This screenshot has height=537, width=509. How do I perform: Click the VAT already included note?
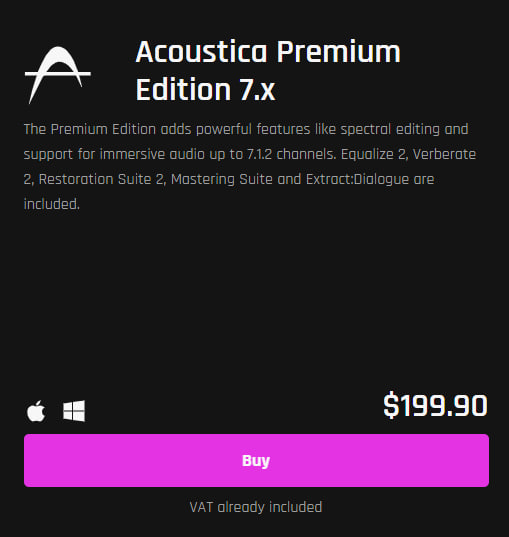point(256,507)
